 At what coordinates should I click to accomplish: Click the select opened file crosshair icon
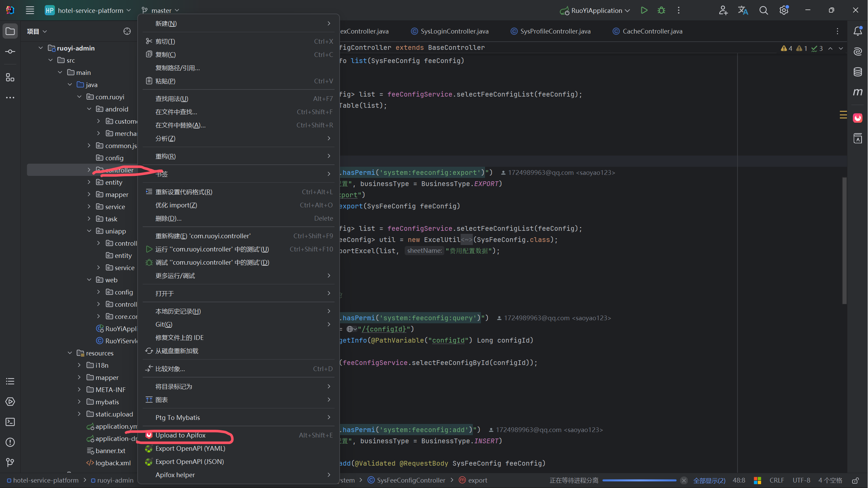tap(127, 31)
